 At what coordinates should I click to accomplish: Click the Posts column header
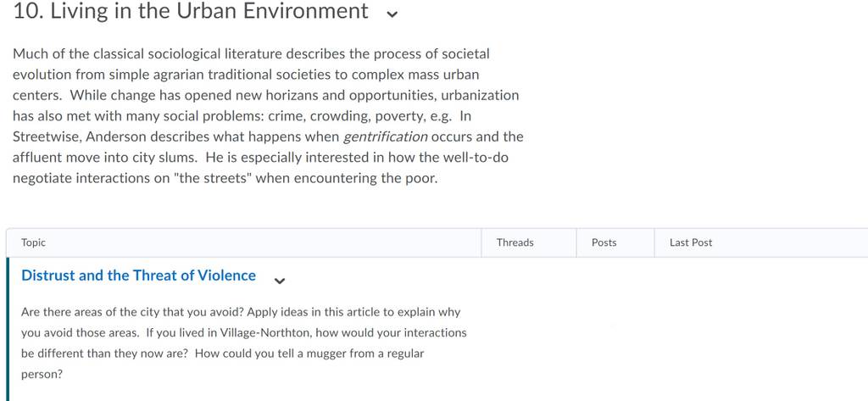click(x=604, y=242)
